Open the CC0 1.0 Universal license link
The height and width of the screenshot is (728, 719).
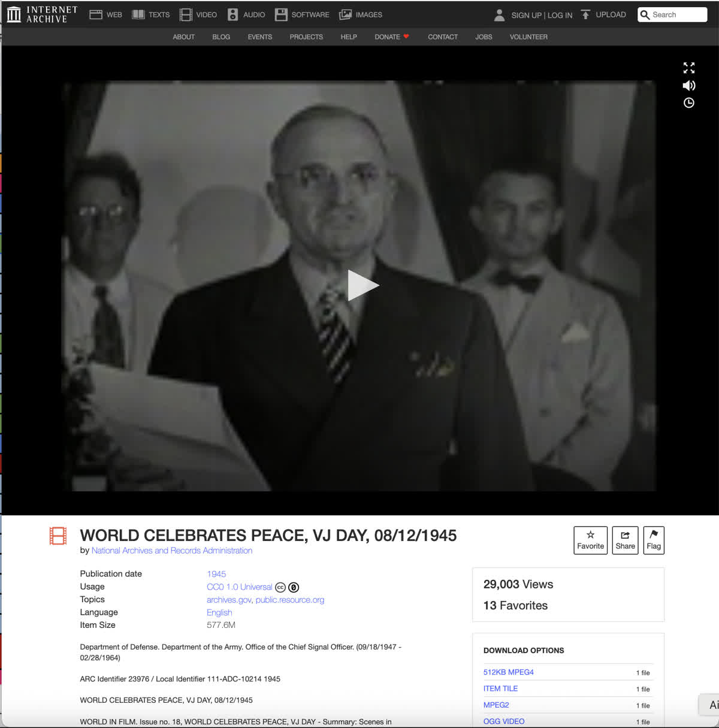[239, 587]
